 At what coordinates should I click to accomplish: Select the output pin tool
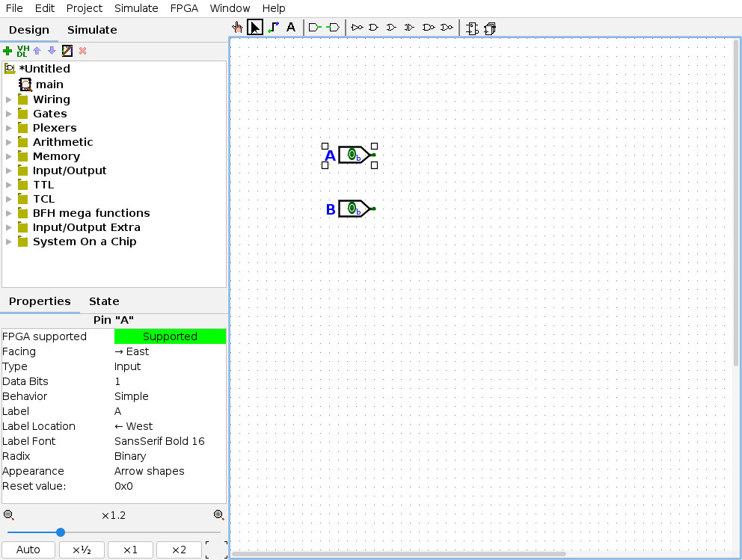(333, 28)
